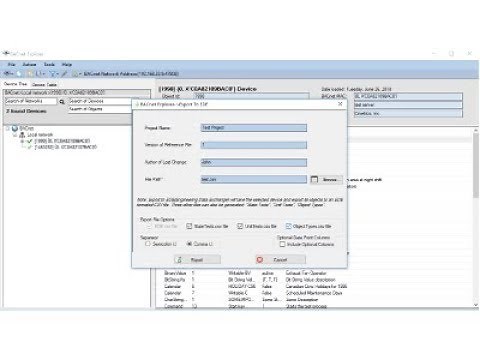
Task: Click the Local network icon in tree
Action: [x=22, y=135]
